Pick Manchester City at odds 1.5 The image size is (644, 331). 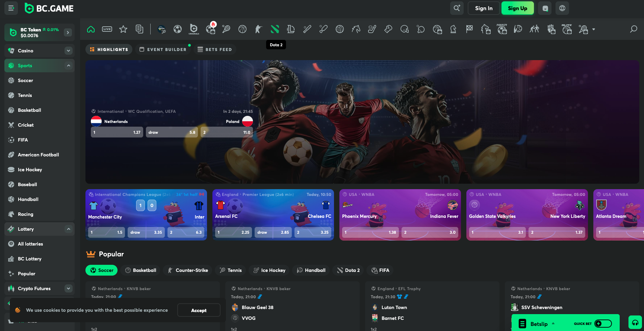(107, 232)
